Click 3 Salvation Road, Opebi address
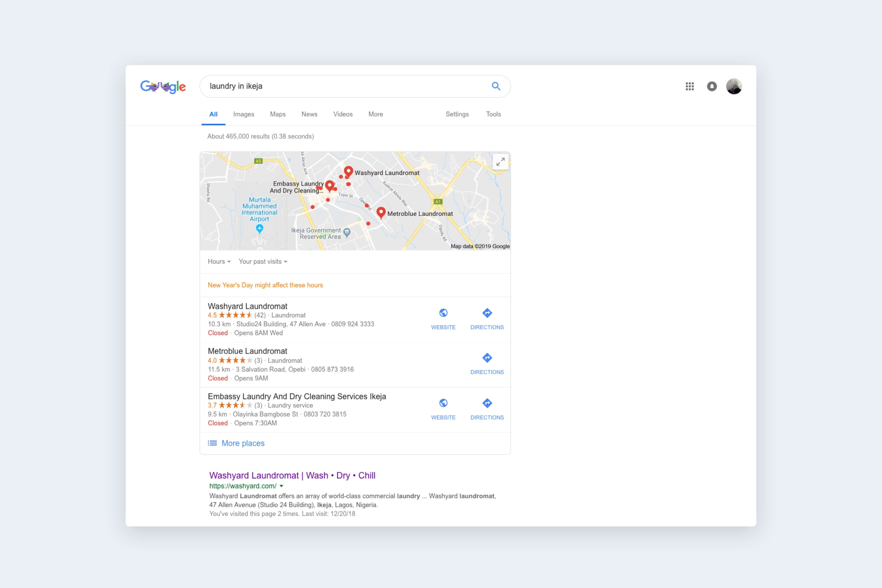The height and width of the screenshot is (588, 882). [x=270, y=369]
